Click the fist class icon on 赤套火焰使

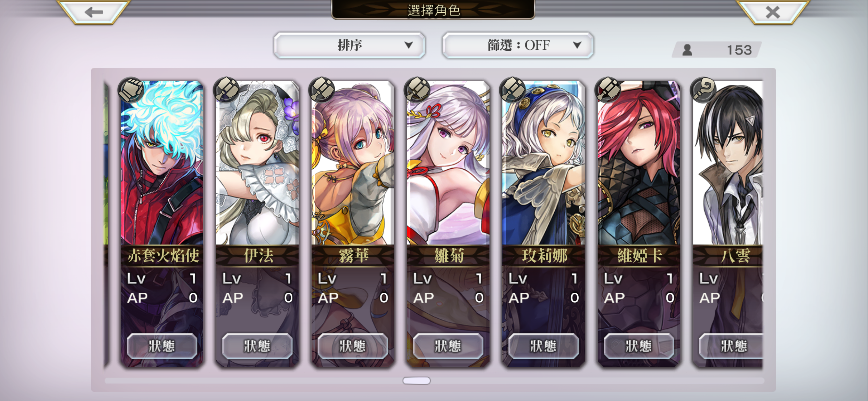coord(131,90)
